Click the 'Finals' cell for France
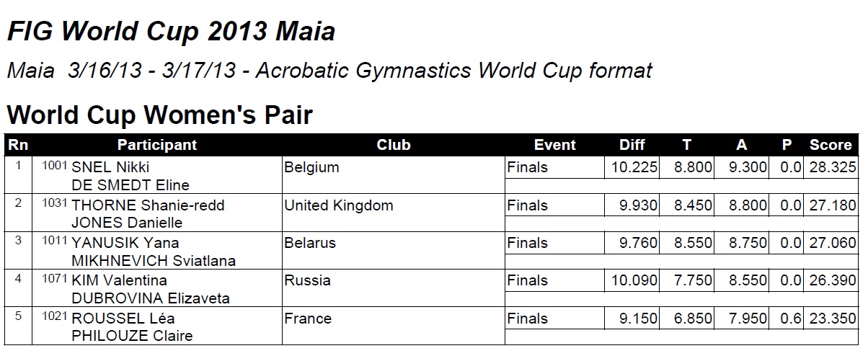 528,319
